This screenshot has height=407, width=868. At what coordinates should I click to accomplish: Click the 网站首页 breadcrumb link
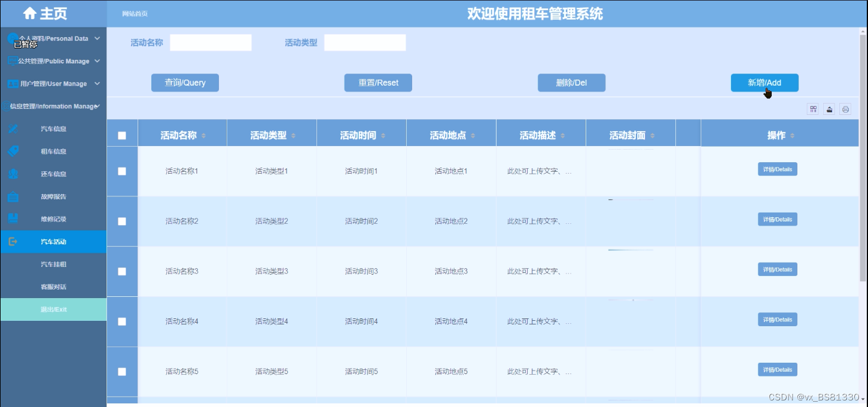click(135, 14)
